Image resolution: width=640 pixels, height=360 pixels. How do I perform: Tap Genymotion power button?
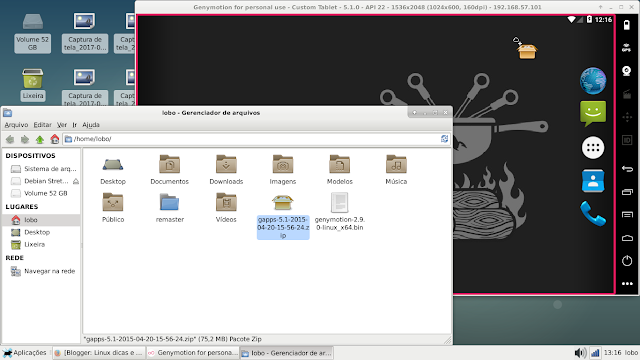[x=627, y=260]
